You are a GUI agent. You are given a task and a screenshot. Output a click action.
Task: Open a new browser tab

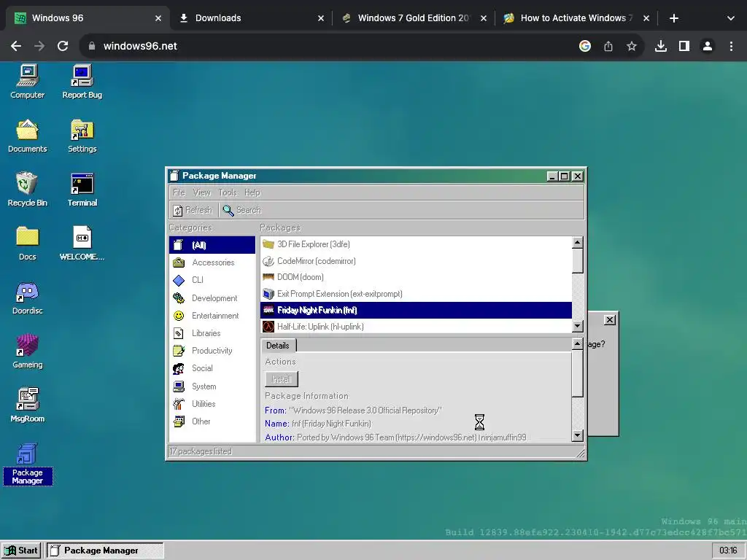(x=673, y=18)
